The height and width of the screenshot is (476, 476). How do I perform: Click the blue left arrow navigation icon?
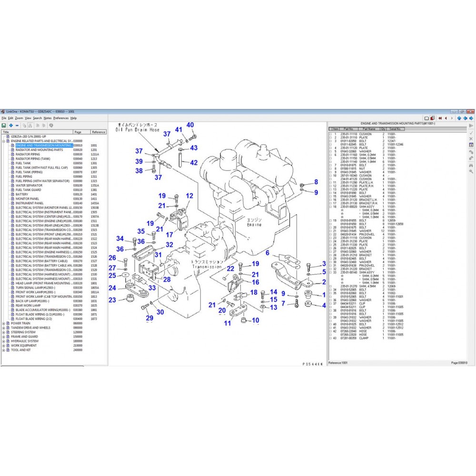465,119
